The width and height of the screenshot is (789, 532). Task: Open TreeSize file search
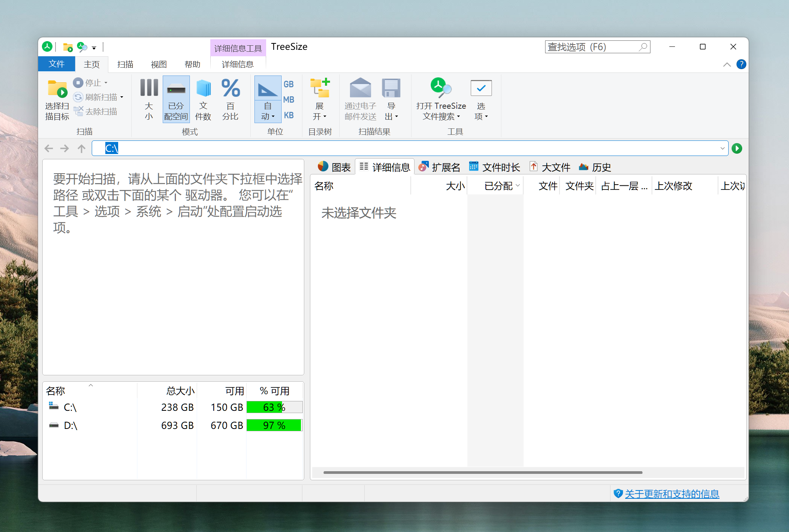[x=441, y=99]
